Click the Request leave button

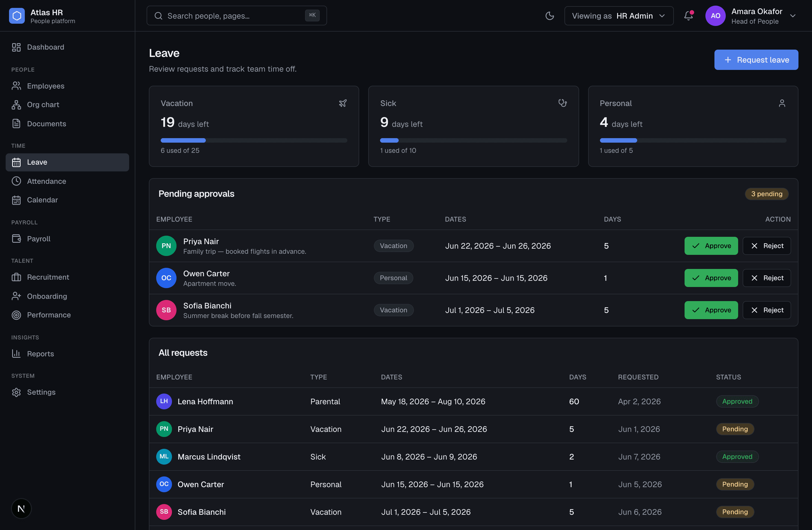[756, 60]
